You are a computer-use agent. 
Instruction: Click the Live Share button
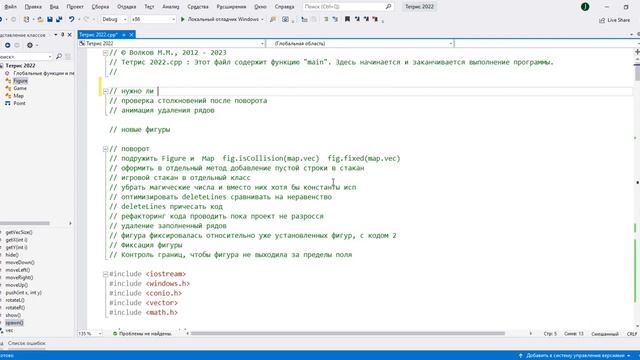tap(615, 20)
